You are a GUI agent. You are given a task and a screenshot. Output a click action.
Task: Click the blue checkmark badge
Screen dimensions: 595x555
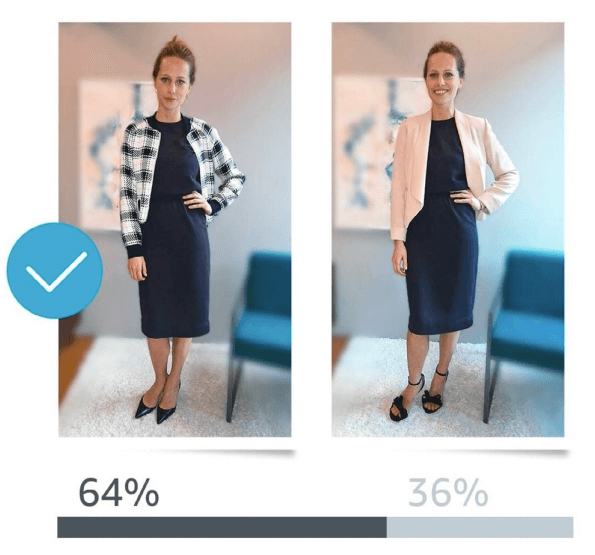pos(55,270)
